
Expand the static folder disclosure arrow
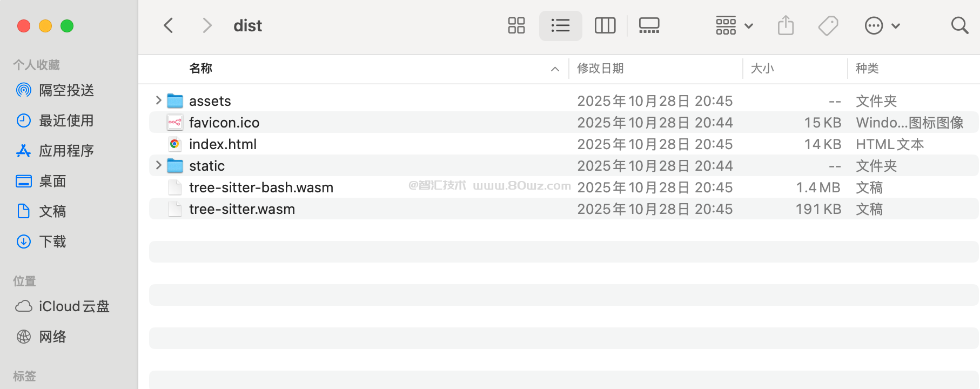[158, 165]
